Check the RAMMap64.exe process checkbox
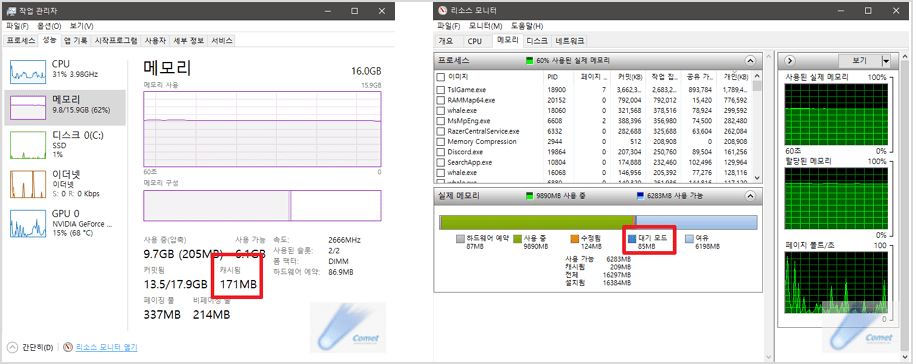 [x=441, y=100]
